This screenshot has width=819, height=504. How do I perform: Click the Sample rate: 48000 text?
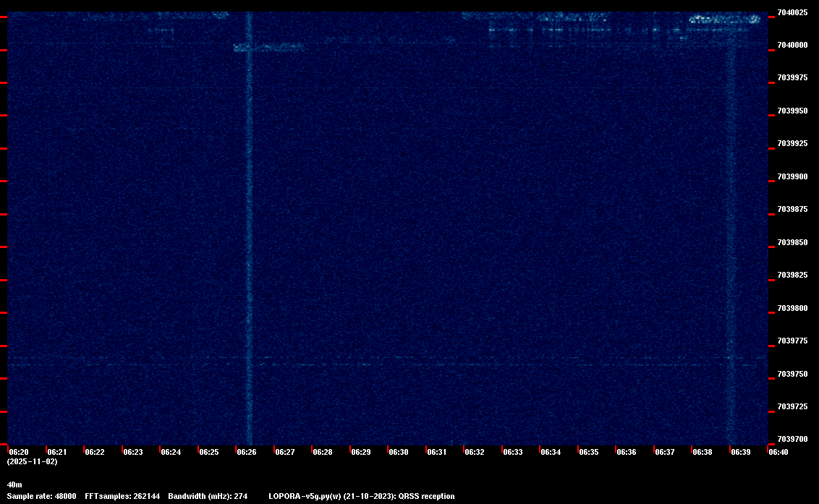pos(42,497)
